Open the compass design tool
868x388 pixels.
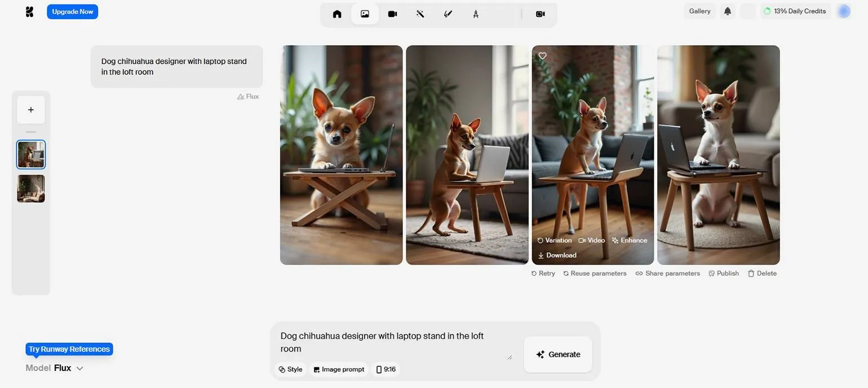[x=476, y=14]
